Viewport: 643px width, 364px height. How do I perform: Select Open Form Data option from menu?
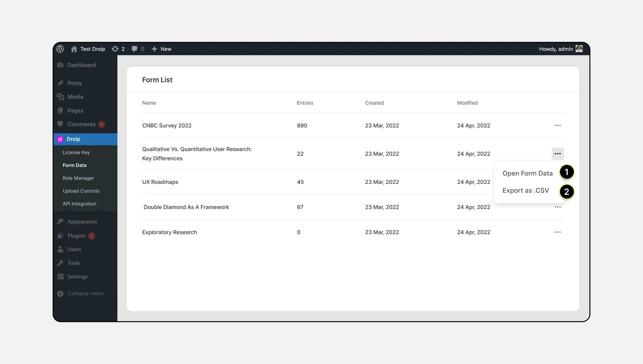click(x=527, y=173)
